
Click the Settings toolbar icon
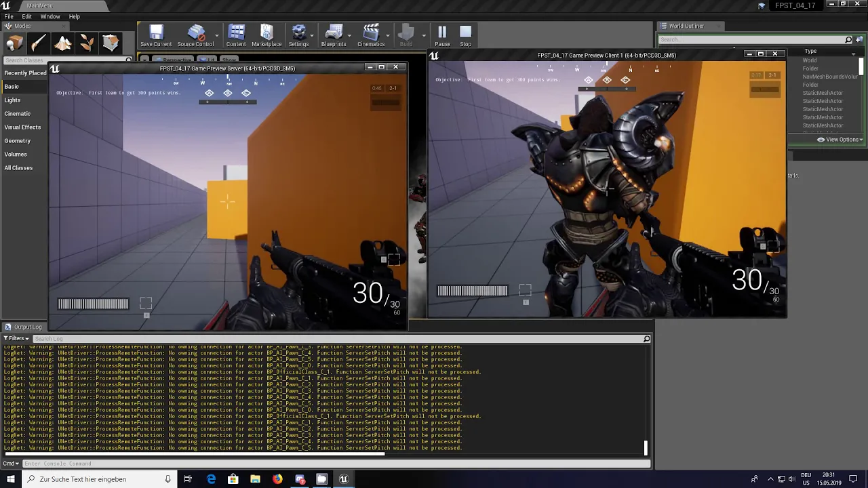point(298,35)
